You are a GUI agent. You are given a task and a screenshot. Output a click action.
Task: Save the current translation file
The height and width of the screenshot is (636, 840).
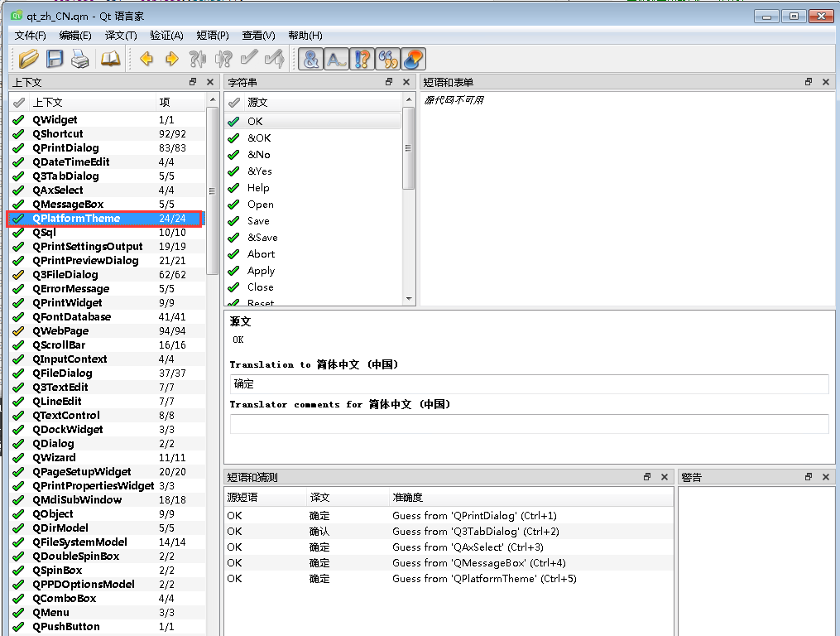click(x=53, y=59)
